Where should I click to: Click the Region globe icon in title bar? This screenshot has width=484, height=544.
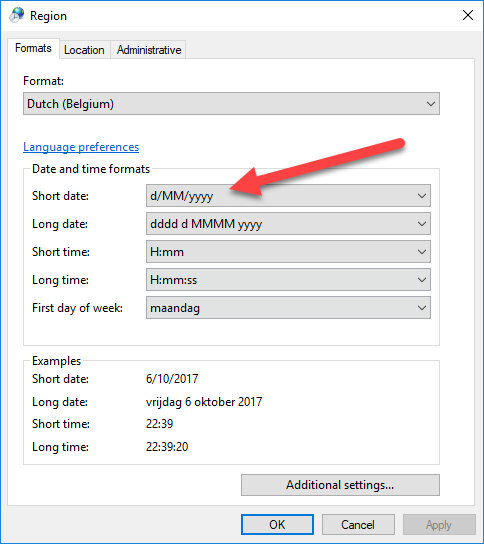coord(16,16)
